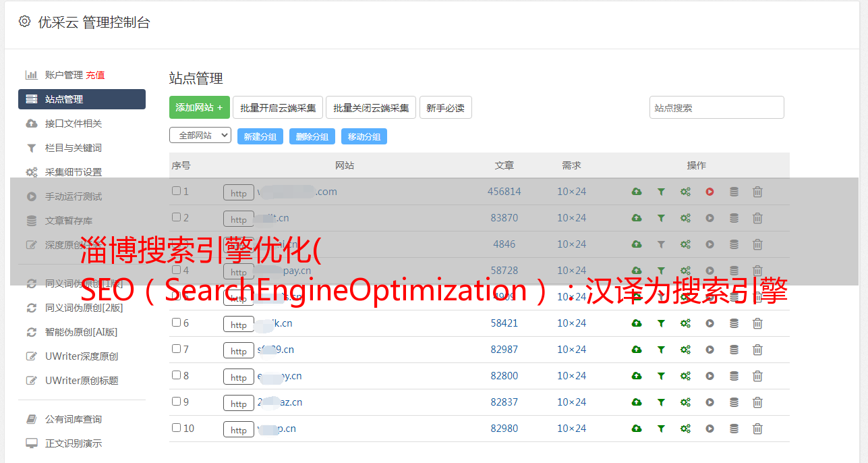Click the gears icon in row 7
Image resolution: width=868 pixels, height=463 pixels.
(x=685, y=350)
